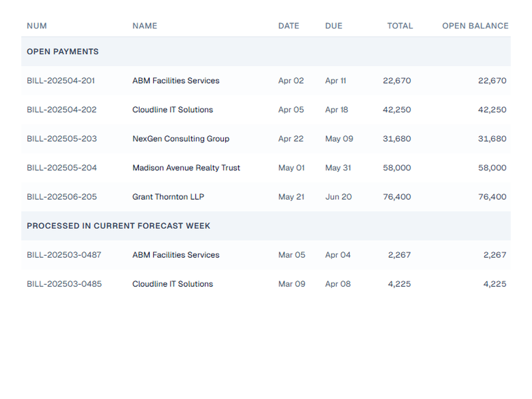This screenshot has width=532, height=399.
Task: Open bill BILL-202505-203
Action: coord(62,139)
